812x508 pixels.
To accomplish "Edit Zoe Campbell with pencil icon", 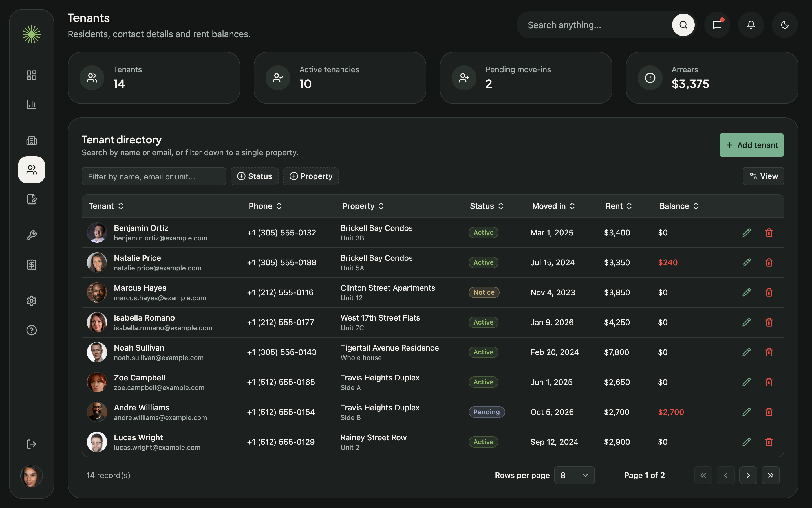I will click(x=747, y=382).
